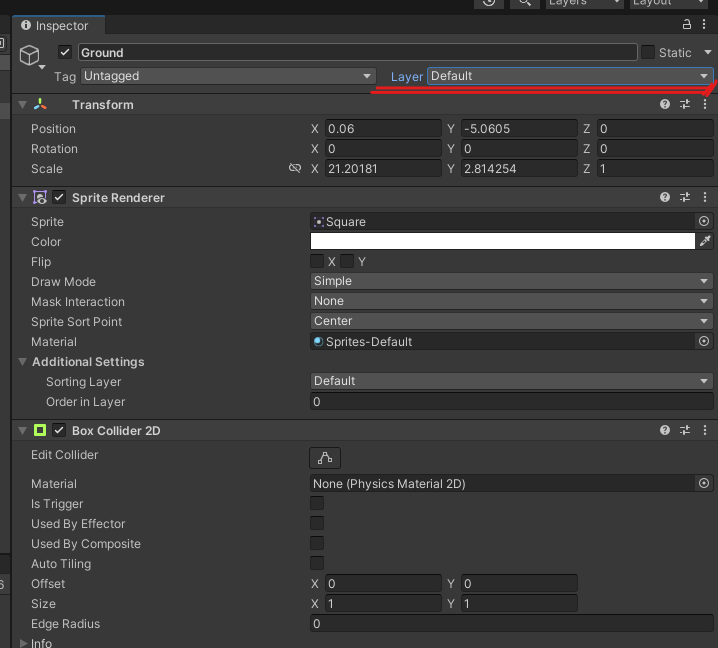This screenshot has width=718, height=648.
Task: Enable Is Trigger checkbox
Action: click(317, 503)
